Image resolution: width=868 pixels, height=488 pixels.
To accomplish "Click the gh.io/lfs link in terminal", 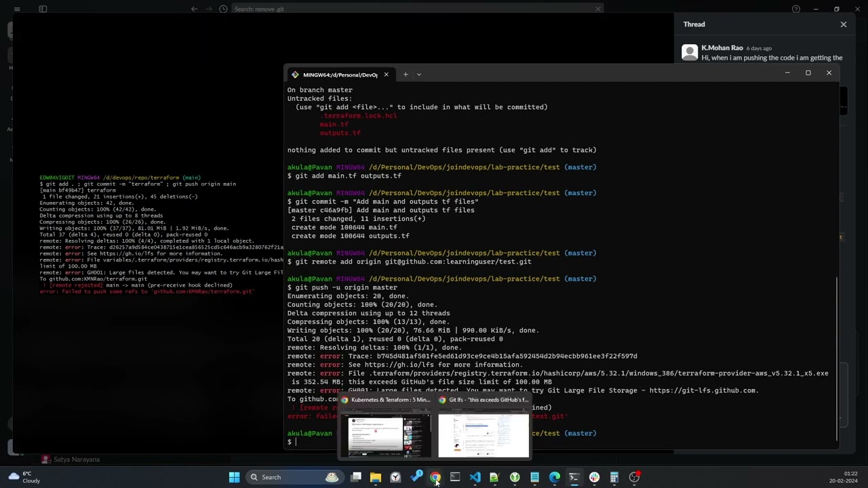I will pyautogui.click(x=399, y=365).
